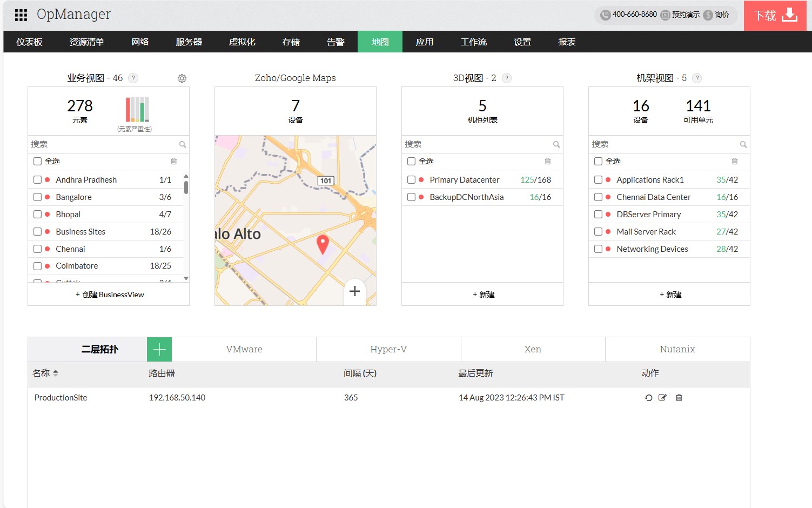Image resolution: width=812 pixels, height=508 pixels.
Task: Open the apps grid icon beside OpManager
Action: point(21,15)
